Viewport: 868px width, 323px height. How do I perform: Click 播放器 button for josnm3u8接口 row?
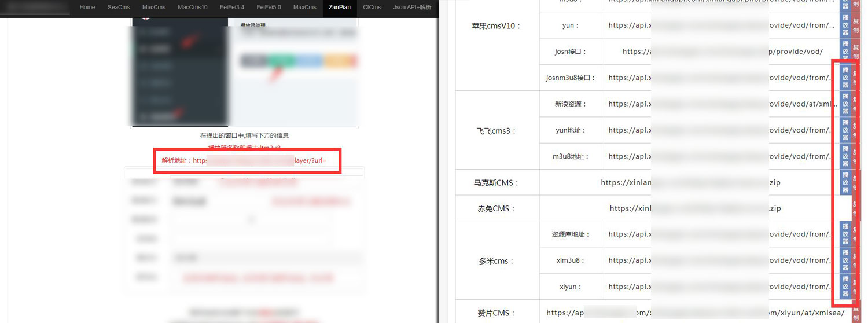click(845, 78)
